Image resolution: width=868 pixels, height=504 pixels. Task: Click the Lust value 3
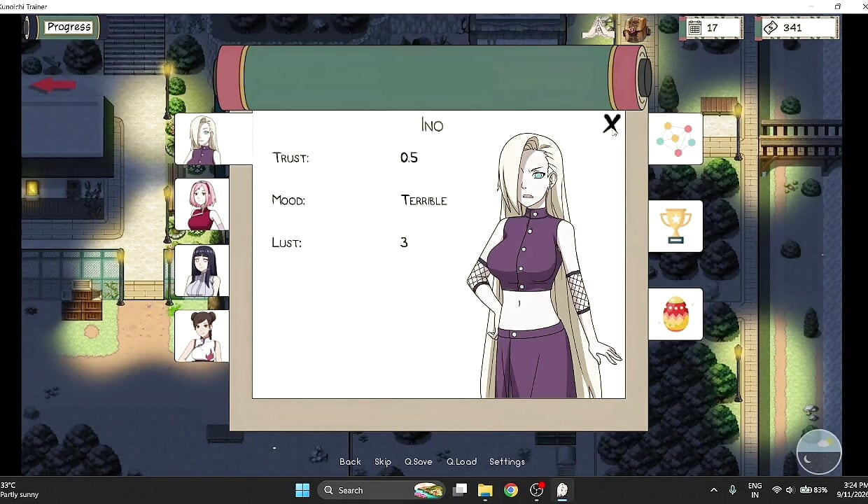(404, 242)
